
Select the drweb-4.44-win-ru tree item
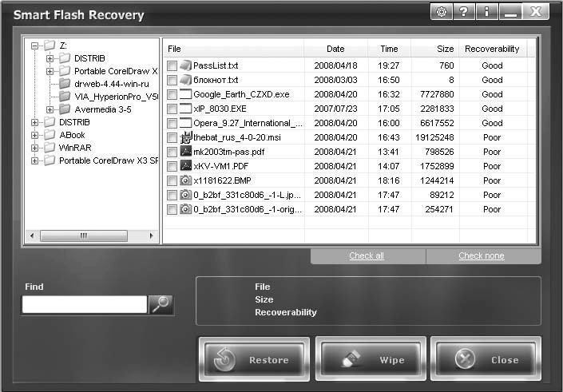(112, 84)
